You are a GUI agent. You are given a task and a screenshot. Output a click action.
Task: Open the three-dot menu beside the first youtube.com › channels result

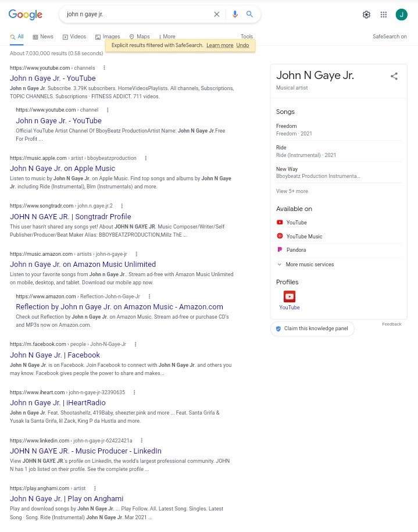point(104,68)
